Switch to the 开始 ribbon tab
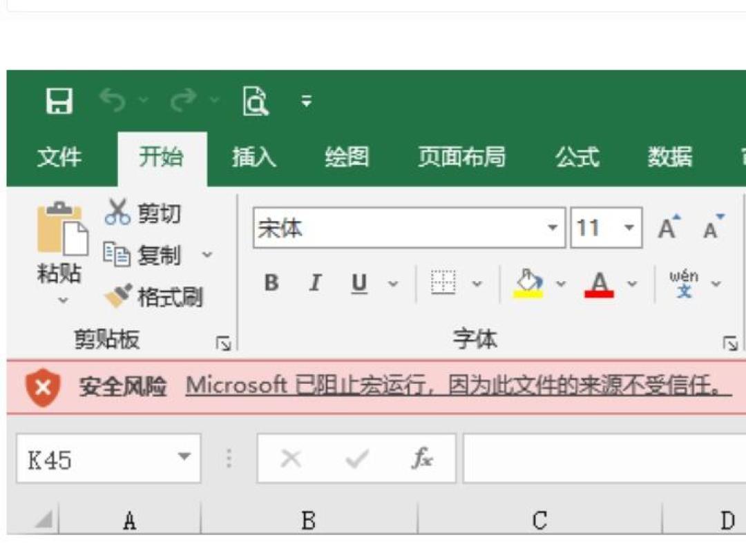This screenshot has height=560, width=746. pos(162,158)
